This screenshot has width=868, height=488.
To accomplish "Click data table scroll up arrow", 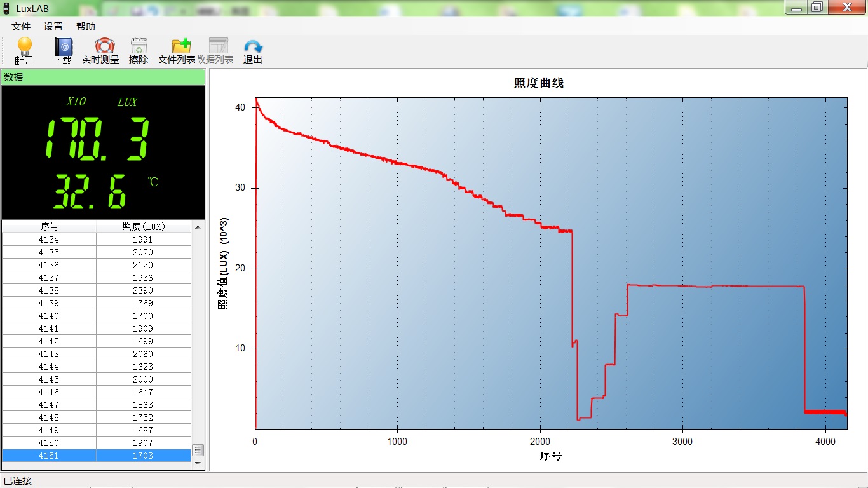I will (x=198, y=227).
